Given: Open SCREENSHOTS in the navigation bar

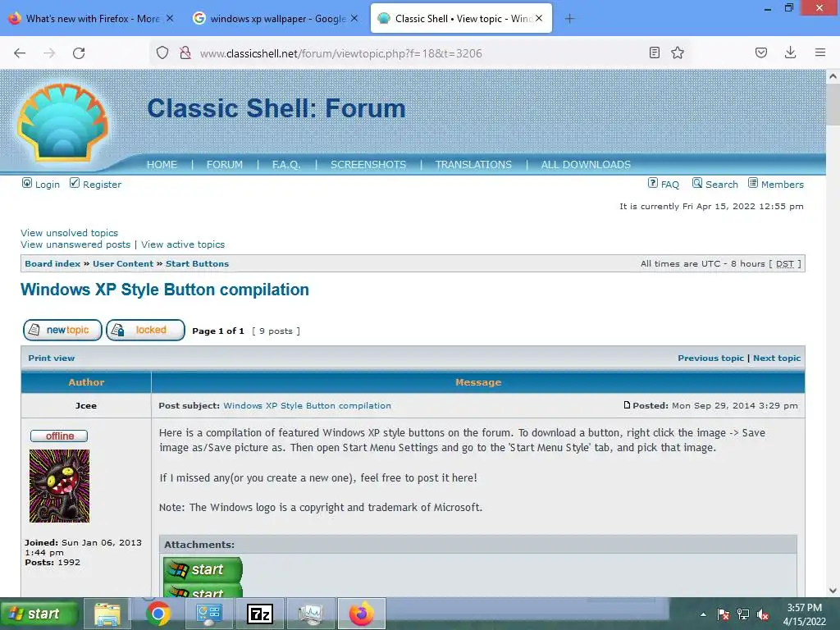Looking at the screenshot, I should (x=368, y=164).
